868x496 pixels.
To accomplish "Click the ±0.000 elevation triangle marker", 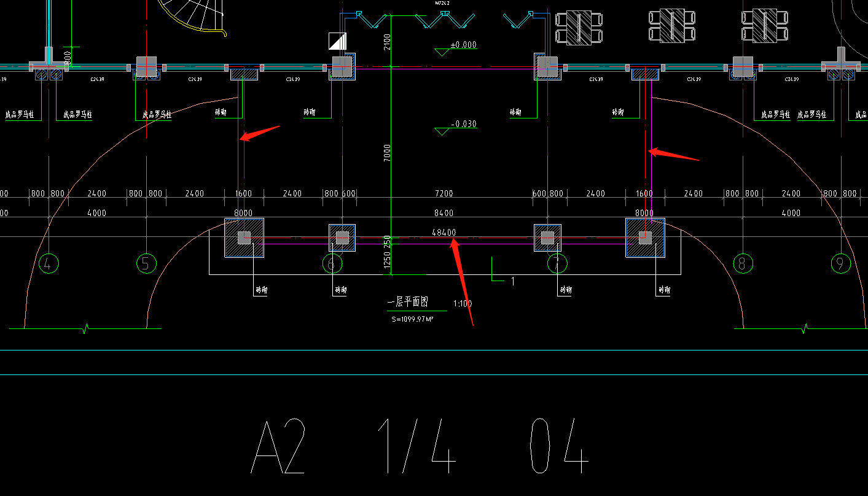I will point(443,52).
